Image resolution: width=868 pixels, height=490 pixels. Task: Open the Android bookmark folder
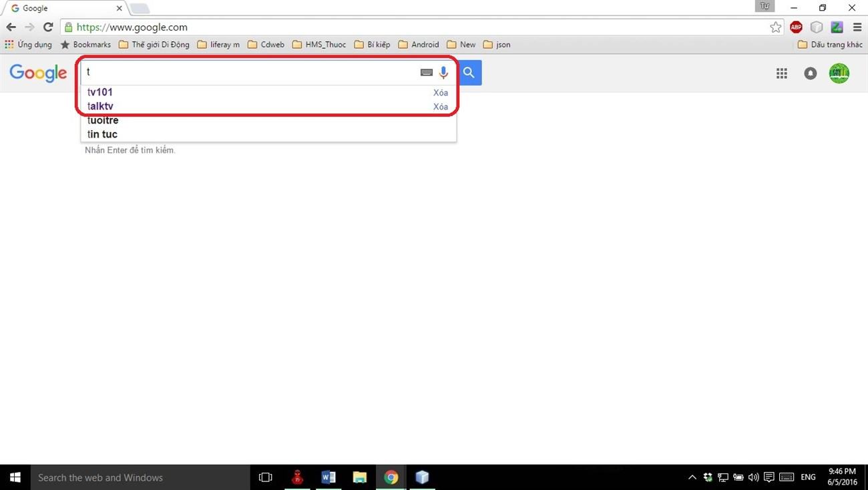pyautogui.click(x=419, y=45)
